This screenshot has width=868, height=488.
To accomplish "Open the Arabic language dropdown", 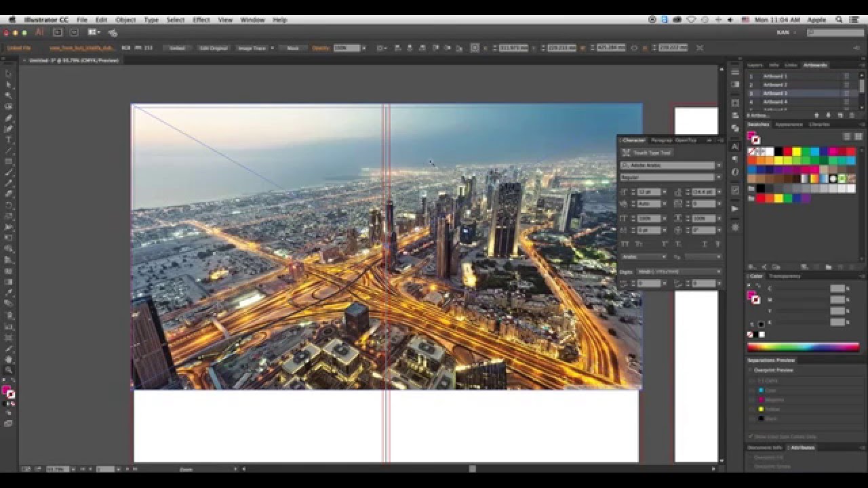I will point(644,257).
